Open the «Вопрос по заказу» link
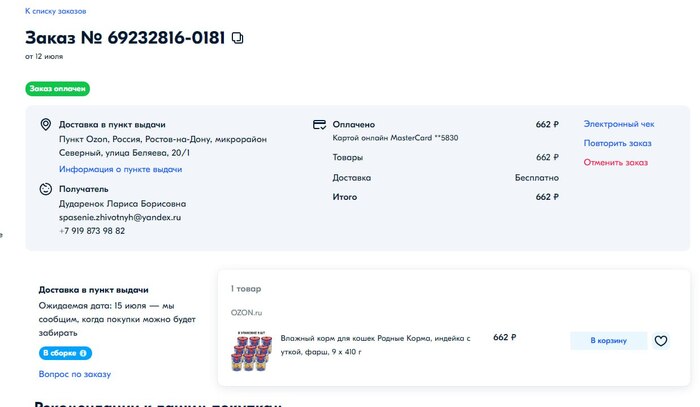Image resolution: width=700 pixels, height=407 pixels. click(74, 374)
